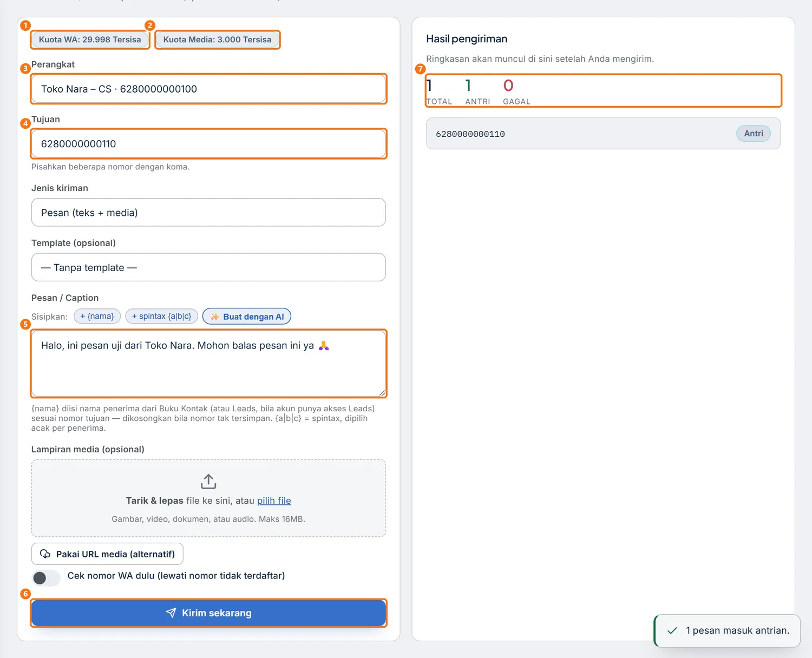Expand the Template (opsional) dropdown

click(x=208, y=267)
